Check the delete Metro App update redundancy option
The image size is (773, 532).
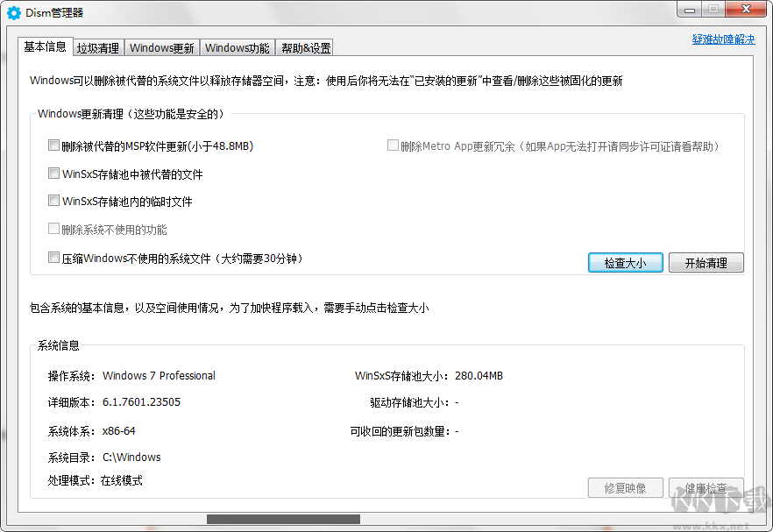click(393, 145)
